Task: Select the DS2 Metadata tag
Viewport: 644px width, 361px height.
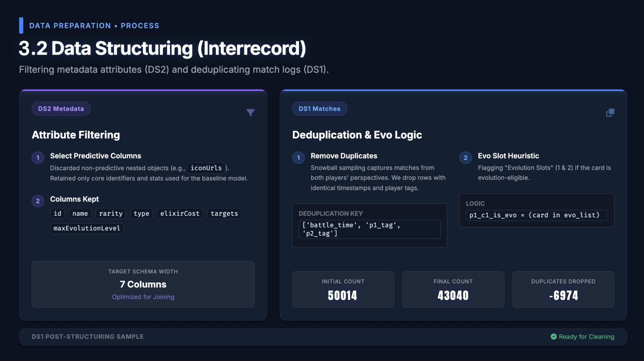Action: (x=61, y=109)
